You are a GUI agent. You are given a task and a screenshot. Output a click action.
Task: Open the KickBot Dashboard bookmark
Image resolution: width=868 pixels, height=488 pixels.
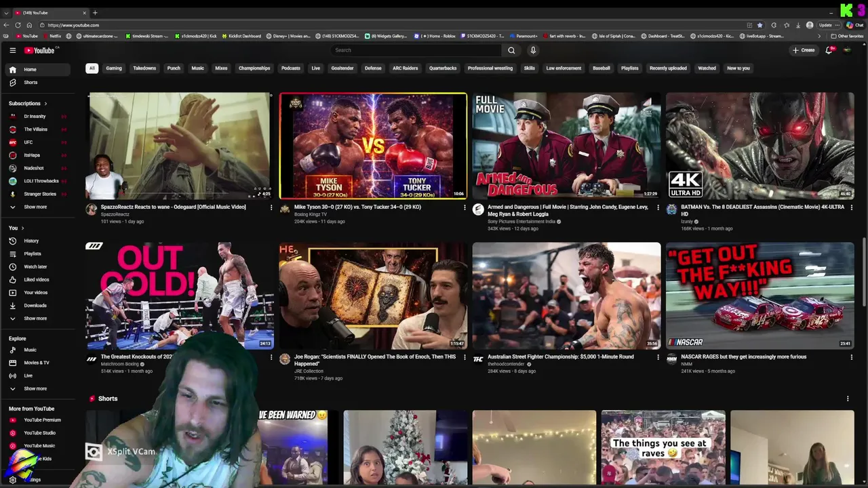pos(241,36)
